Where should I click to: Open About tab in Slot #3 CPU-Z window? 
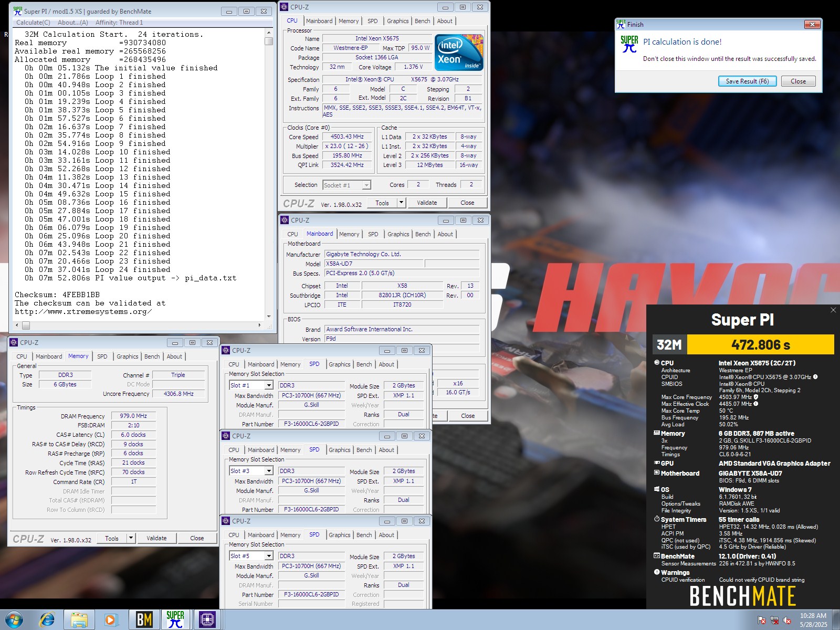(x=386, y=450)
